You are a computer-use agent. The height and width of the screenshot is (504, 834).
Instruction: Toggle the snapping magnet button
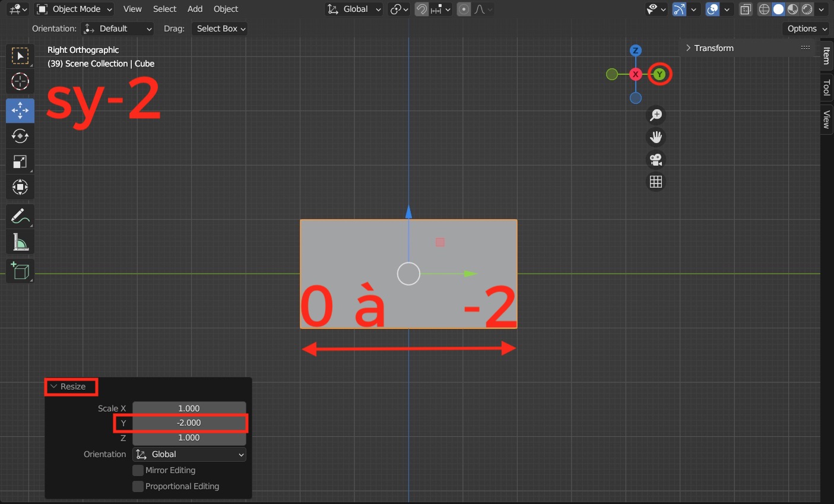[x=421, y=9]
